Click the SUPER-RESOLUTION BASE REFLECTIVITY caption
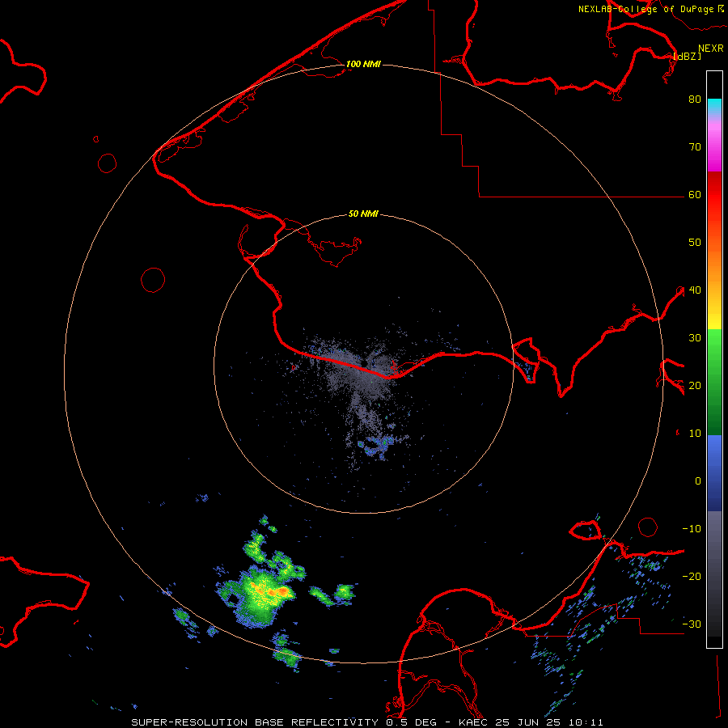 (x=255, y=722)
